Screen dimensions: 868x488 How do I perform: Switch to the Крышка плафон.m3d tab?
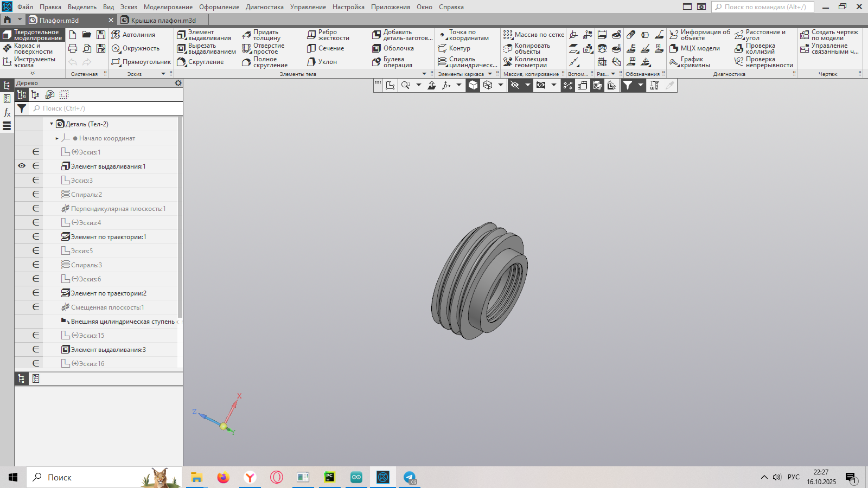click(x=163, y=20)
